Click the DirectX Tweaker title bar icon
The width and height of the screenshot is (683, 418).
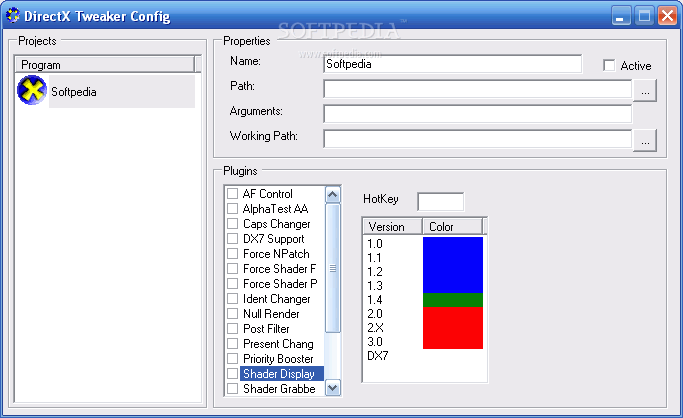pyautogui.click(x=13, y=15)
